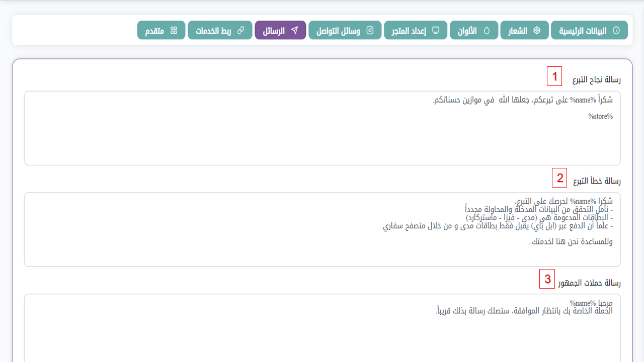644x362 pixels.
Task: Click the red numbered marker 2
Action: click(559, 177)
